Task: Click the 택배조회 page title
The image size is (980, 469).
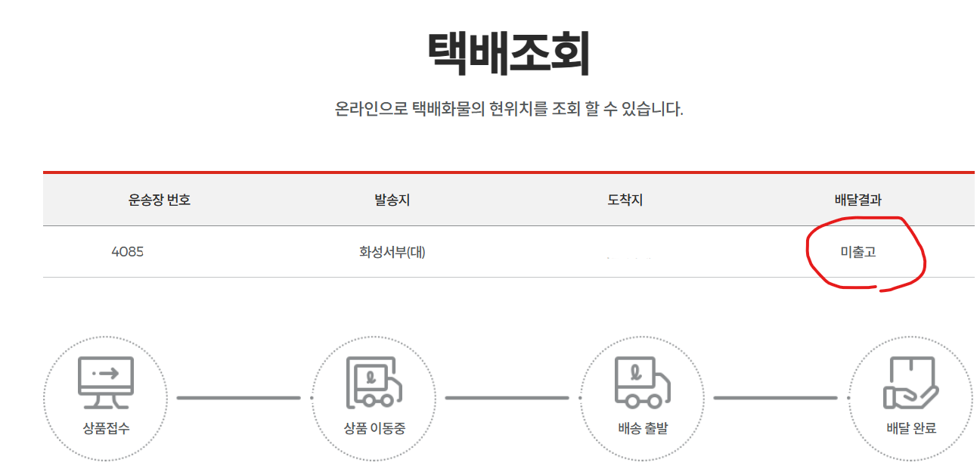Action: click(508, 54)
